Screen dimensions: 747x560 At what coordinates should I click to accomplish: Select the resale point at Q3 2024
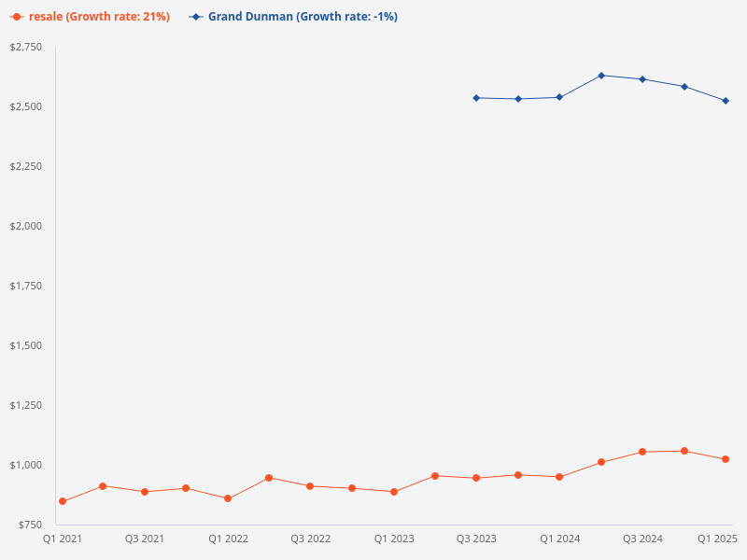point(642,452)
